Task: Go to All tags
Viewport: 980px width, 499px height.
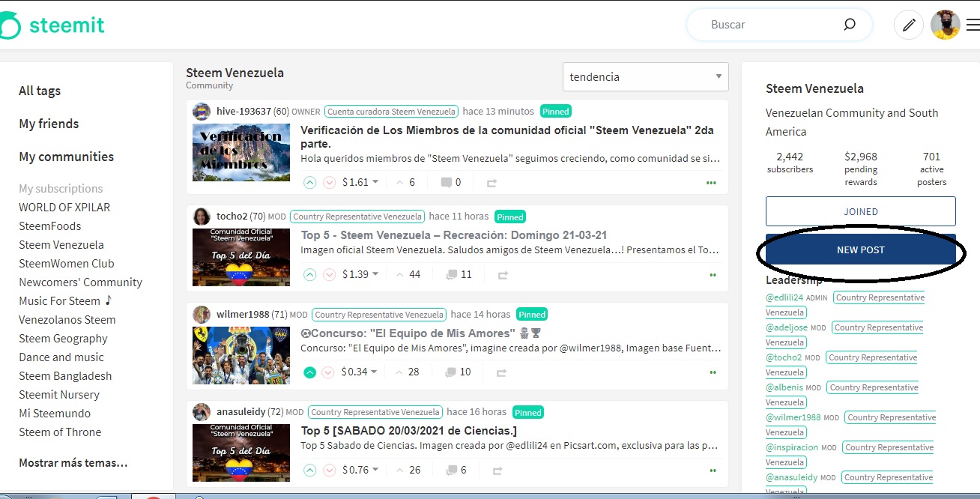Action: pyautogui.click(x=40, y=91)
